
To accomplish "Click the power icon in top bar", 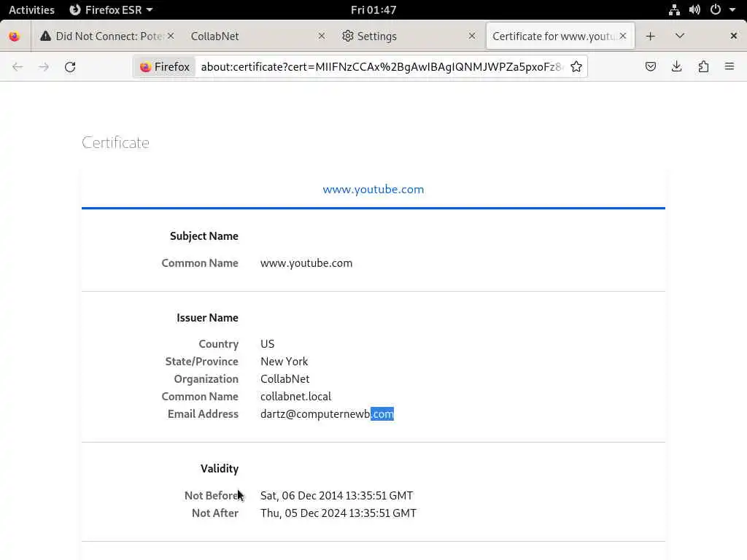I will 716,10.
